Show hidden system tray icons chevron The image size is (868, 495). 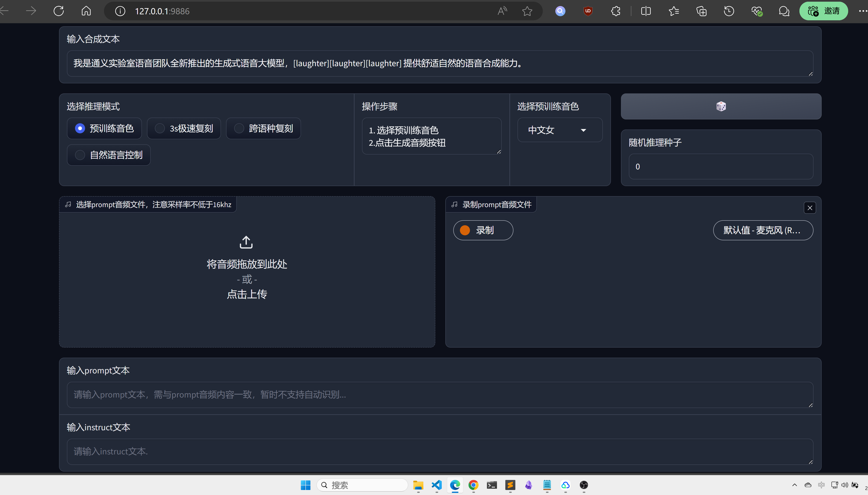pyautogui.click(x=795, y=485)
